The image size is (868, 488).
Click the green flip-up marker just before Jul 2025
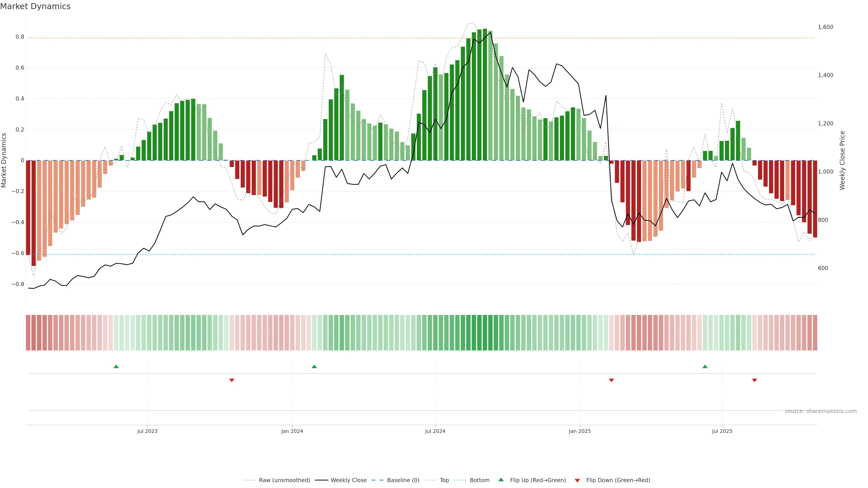tap(705, 366)
